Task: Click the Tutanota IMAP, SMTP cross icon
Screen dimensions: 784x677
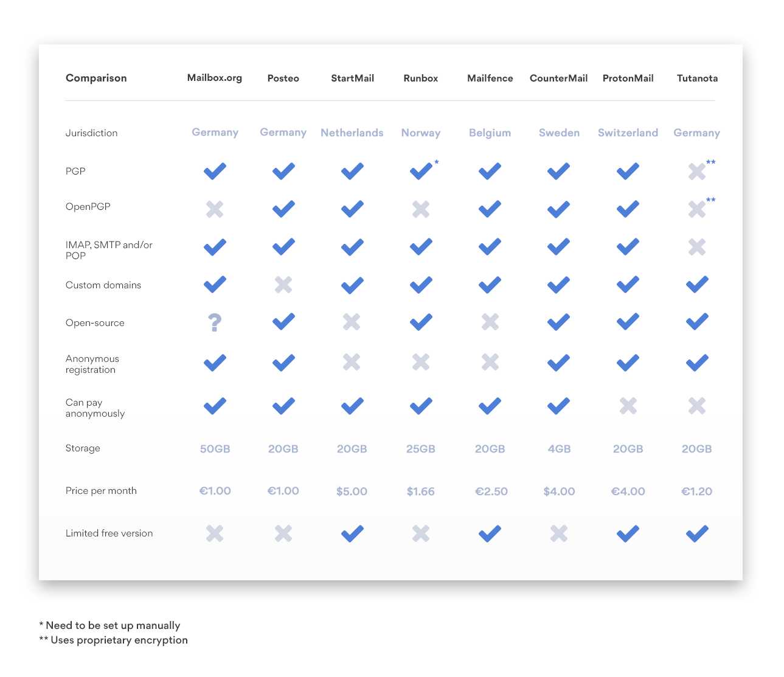Action: [x=697, y=247]
